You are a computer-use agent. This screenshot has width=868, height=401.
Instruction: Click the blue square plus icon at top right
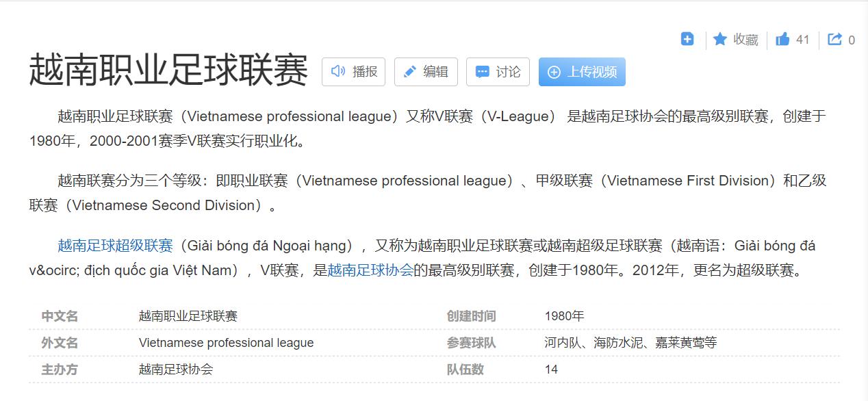tap(687, 39)
